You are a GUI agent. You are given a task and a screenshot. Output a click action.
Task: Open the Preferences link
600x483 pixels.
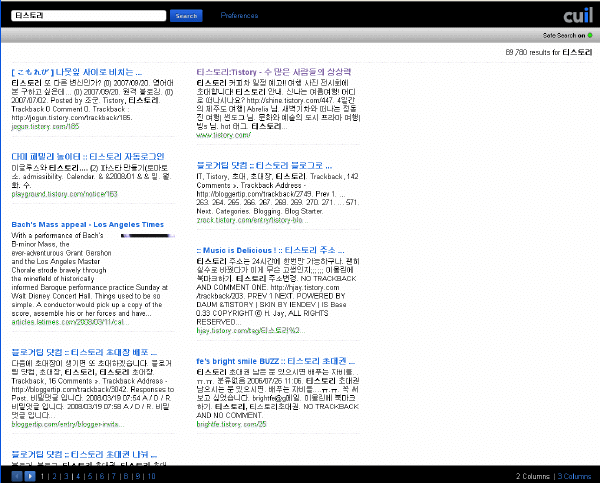pos(240,16)
